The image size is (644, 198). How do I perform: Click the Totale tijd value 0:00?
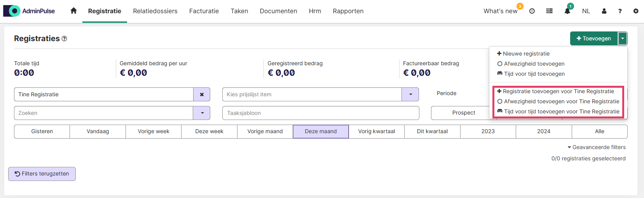24,73
